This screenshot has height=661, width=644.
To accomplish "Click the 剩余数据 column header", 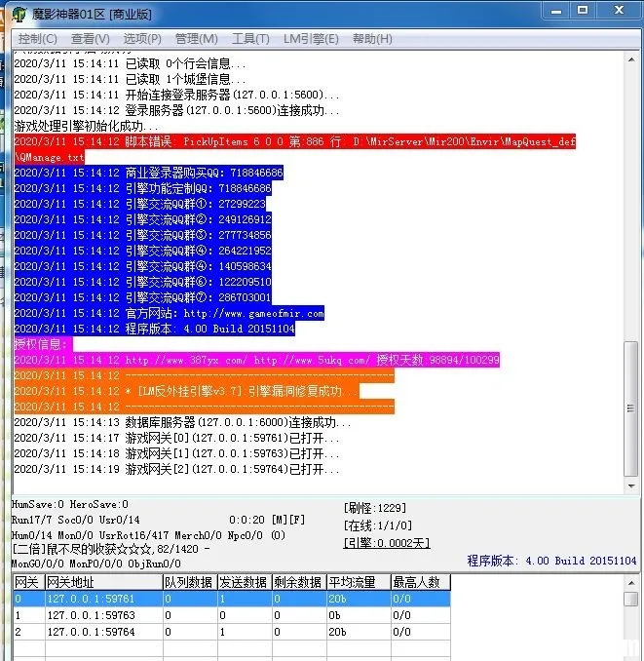I will (x=299, y=583).
